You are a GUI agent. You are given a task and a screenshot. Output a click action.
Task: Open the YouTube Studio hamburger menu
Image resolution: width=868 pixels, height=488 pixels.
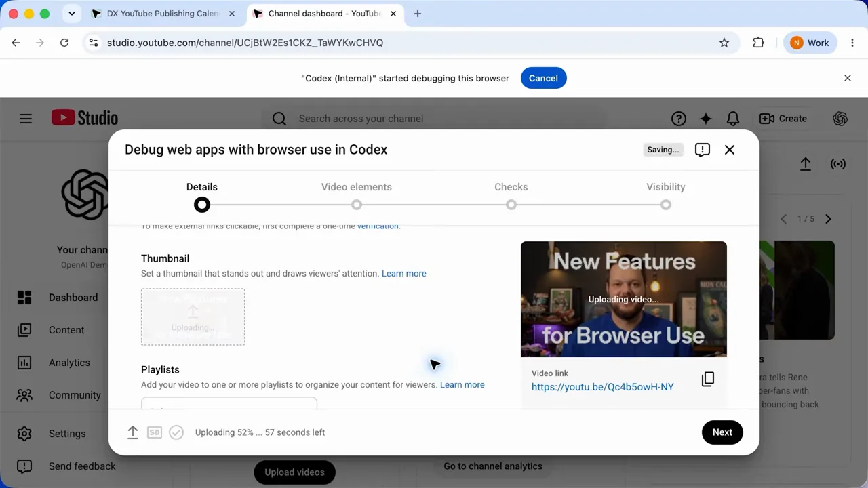coord(26,119)
